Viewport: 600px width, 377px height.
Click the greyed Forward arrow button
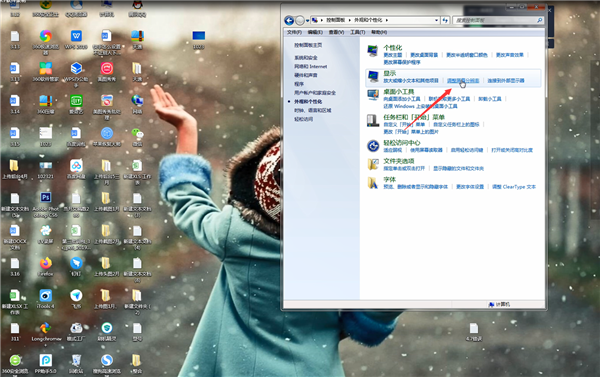click(300, 20)
